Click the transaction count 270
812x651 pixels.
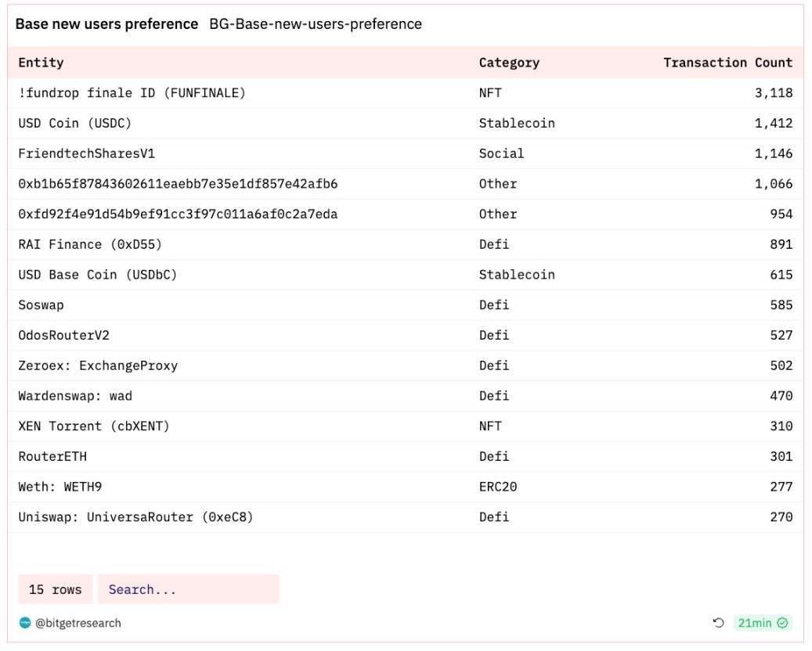pos(781,517)
